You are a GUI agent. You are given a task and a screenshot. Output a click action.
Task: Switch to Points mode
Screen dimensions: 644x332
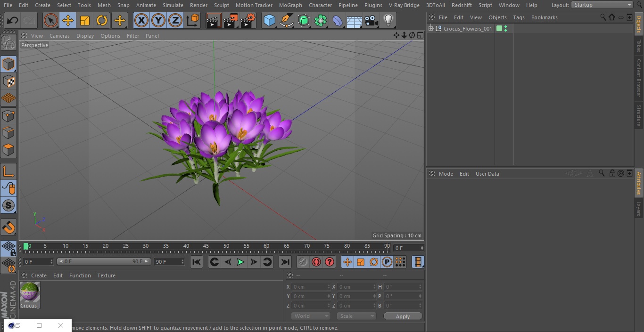tap(8, 115)
